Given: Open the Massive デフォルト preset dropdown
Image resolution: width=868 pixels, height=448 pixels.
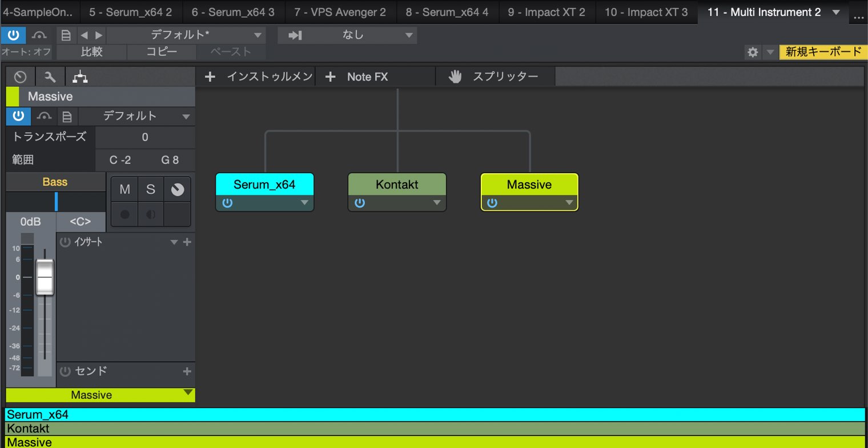Looking at the screenshot, I should (136, 117).
